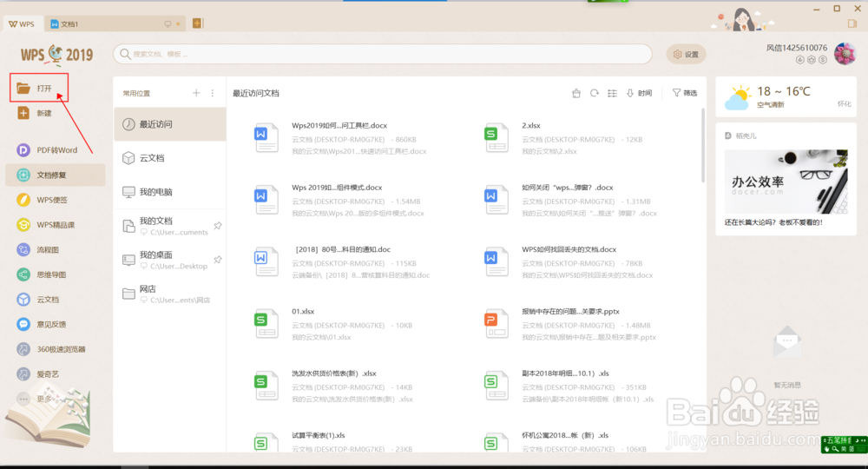
Task: Launch 思维导图 tool
Action: coord(42,274)
